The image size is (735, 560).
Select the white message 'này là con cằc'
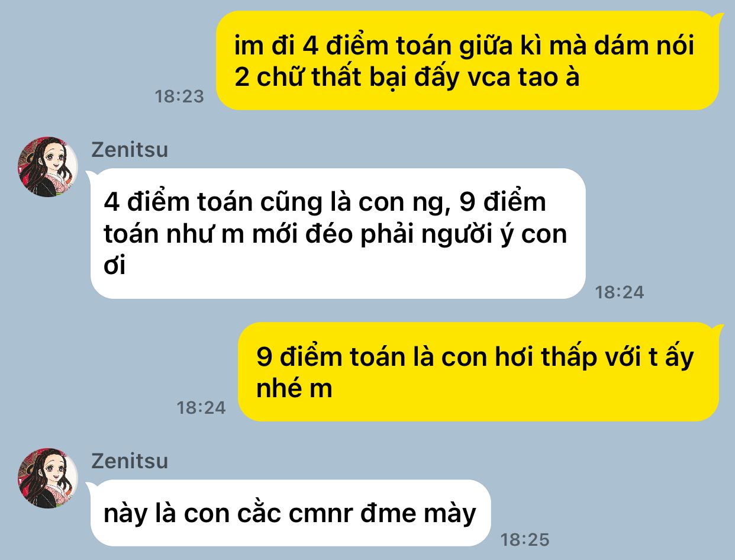tap(290, 513)
